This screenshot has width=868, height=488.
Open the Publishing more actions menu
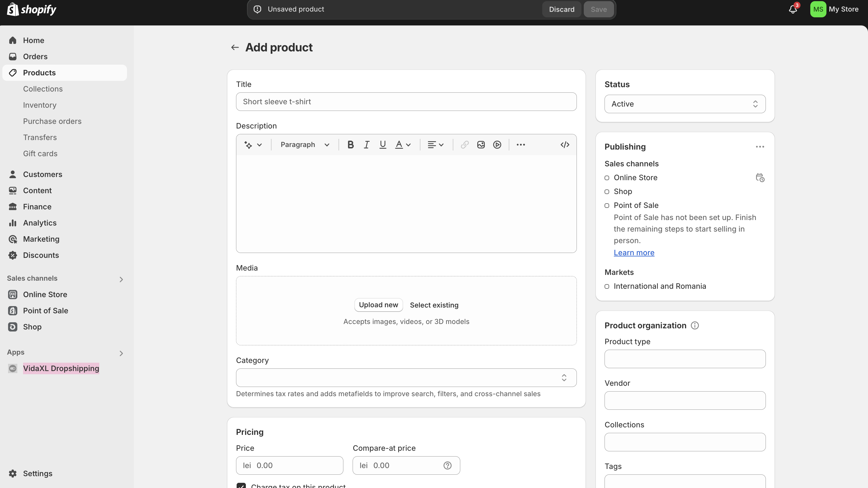click(760, 147)
